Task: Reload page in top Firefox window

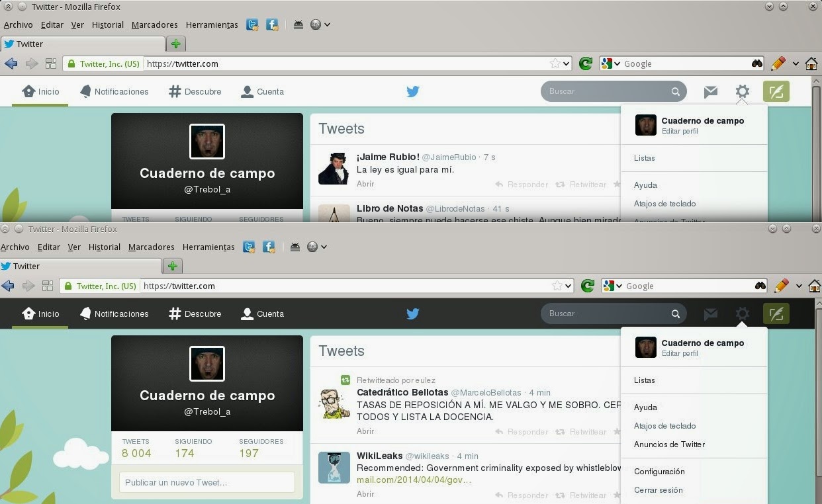Action: pos(585,63)
